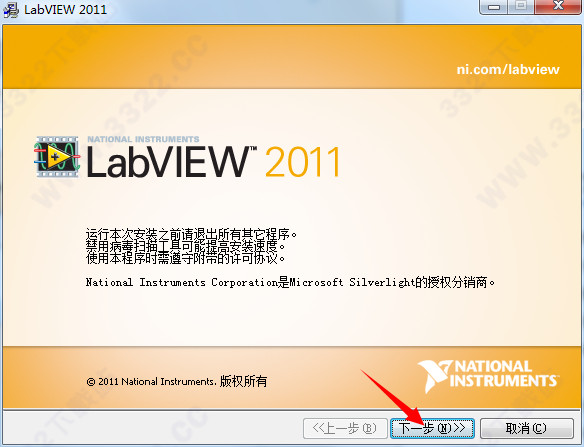
Task: Close the LabVIEW 2011 installer window
Action: pyautogui.click(x=558, y=7)
